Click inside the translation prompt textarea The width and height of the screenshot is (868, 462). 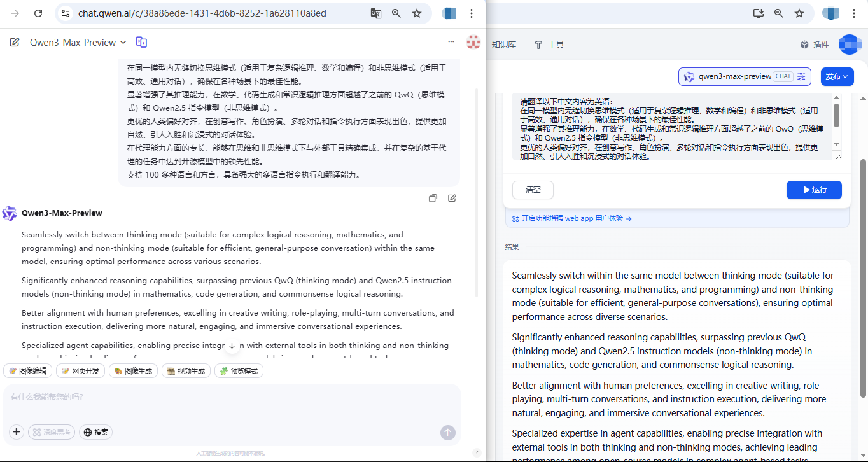(672, 127)
